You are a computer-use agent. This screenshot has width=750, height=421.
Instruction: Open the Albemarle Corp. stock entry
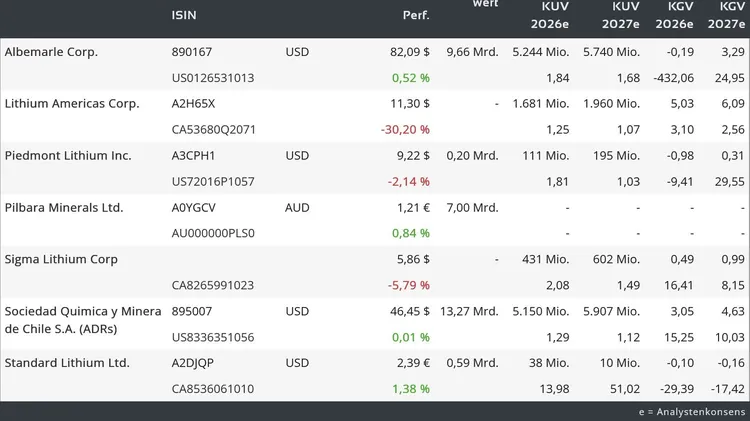pyautogui.click(x=51, y=52)
